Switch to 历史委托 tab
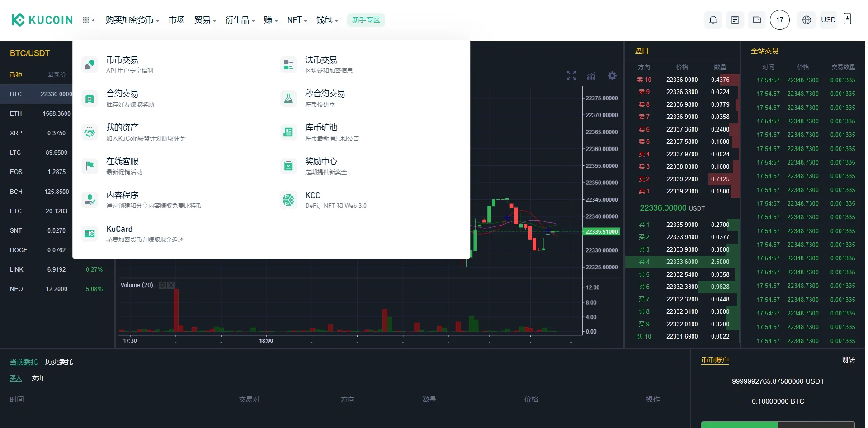This screenshot has height=428, width=868. (59, 362)
